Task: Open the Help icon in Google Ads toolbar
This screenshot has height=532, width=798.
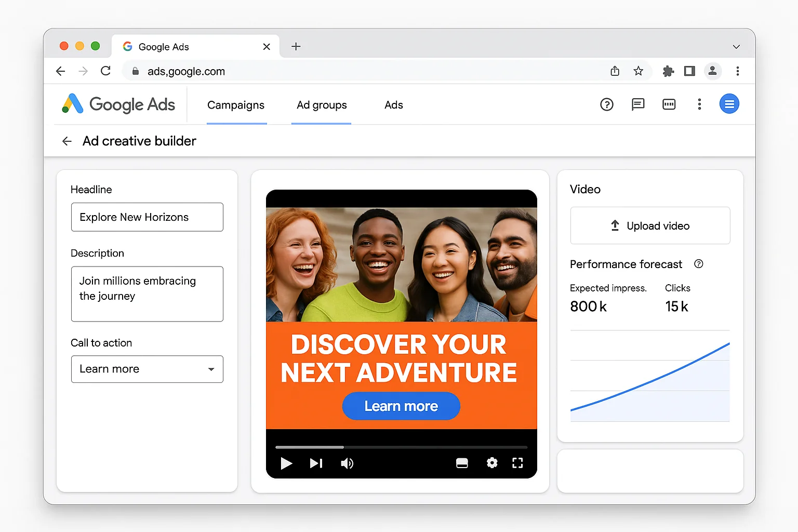Action: point(607,104)
